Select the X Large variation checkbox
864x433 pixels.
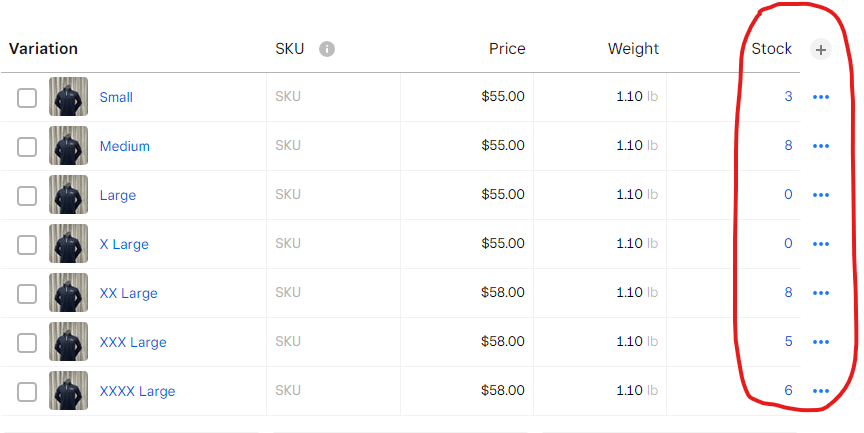point(27,244)
